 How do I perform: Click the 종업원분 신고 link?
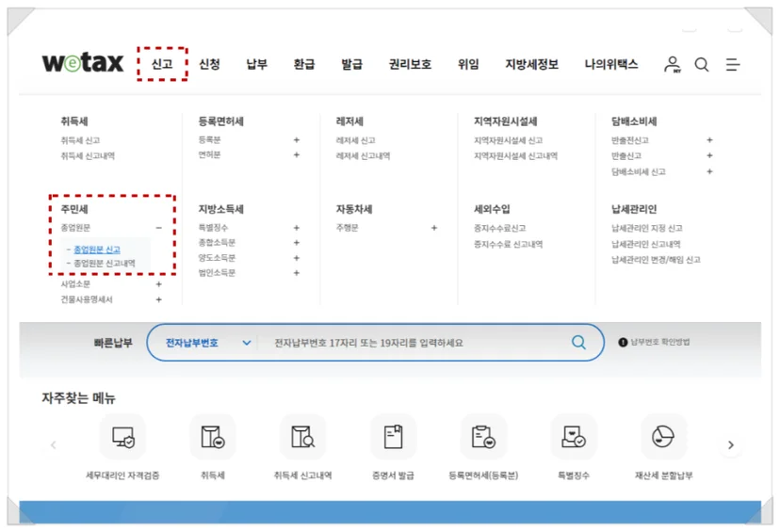[97, 250]
